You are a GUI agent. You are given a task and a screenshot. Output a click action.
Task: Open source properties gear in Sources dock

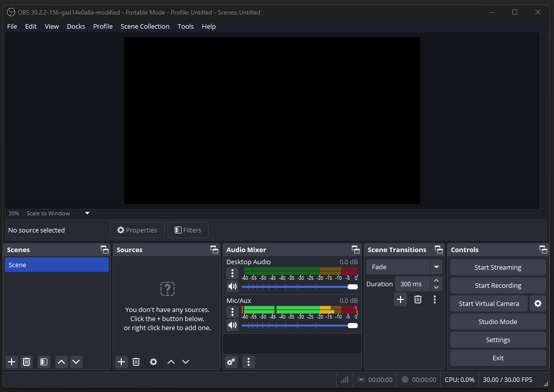pos(153,362)
